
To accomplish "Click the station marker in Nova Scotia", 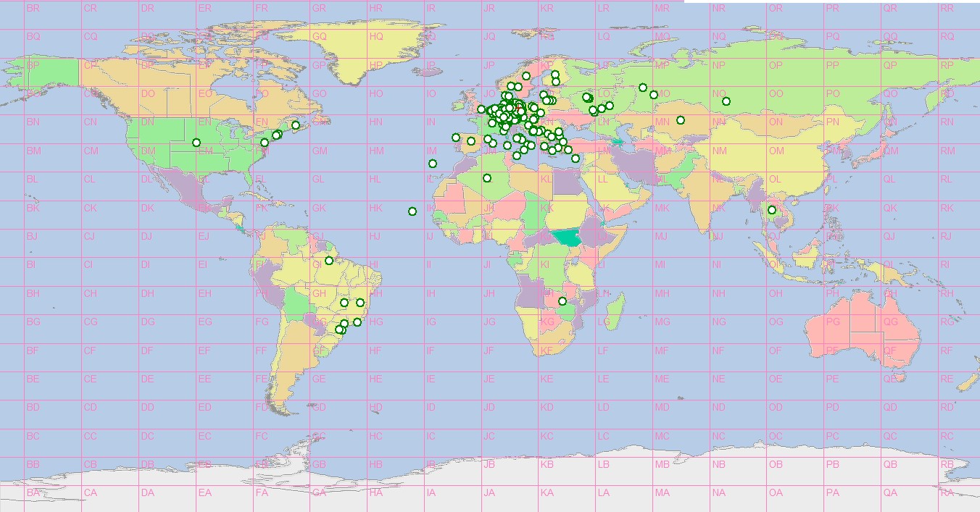I will click(296, 125).
